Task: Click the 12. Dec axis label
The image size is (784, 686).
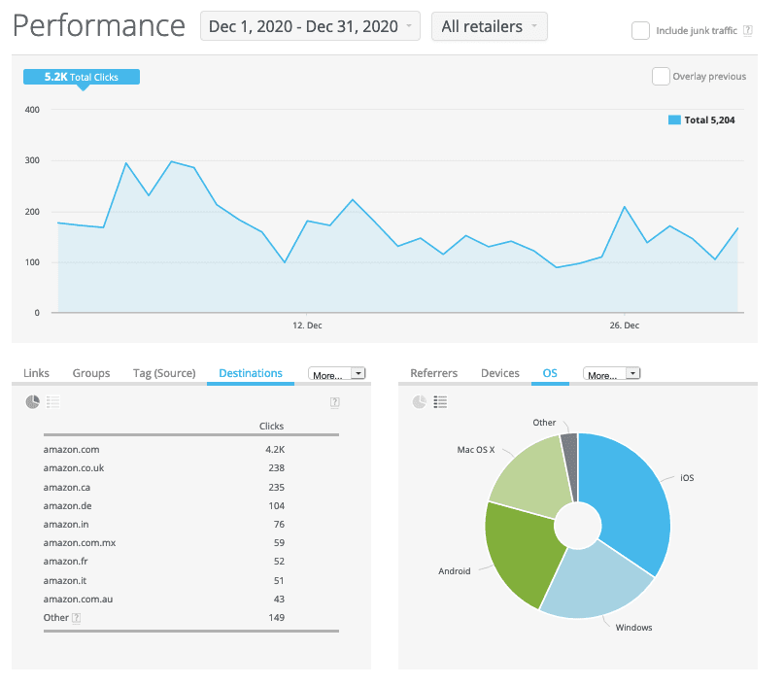Action: click(307, 326)
